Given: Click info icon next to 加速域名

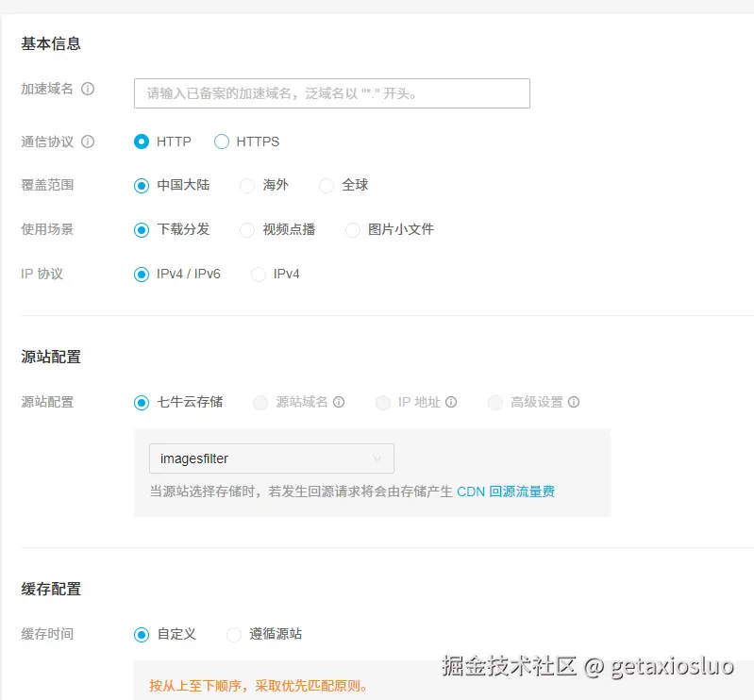Looking at the screenshot, I should [x=88, y=89].
